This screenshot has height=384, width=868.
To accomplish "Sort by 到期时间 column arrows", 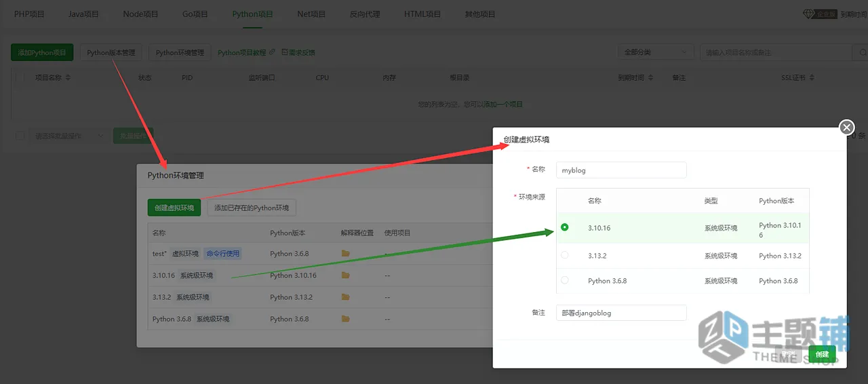I will click(x=652, y=78).
